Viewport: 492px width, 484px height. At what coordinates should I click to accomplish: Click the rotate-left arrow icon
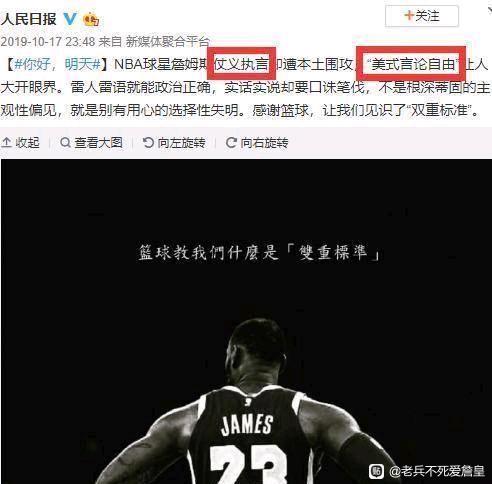(148, 143)
